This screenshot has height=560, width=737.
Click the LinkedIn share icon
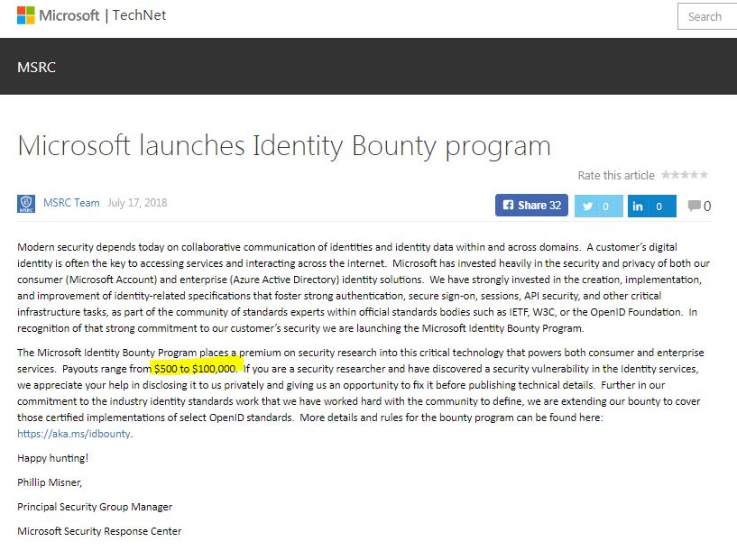coord(638,207)
